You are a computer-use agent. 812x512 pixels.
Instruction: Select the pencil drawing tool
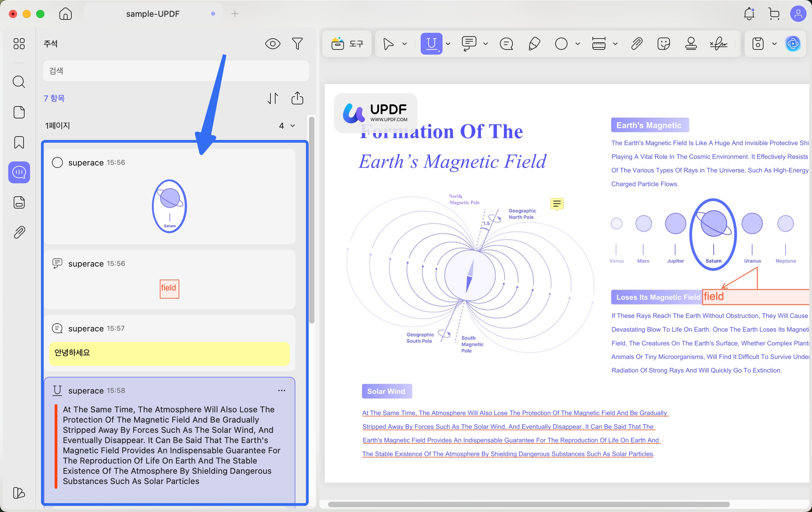coord(534,44)
